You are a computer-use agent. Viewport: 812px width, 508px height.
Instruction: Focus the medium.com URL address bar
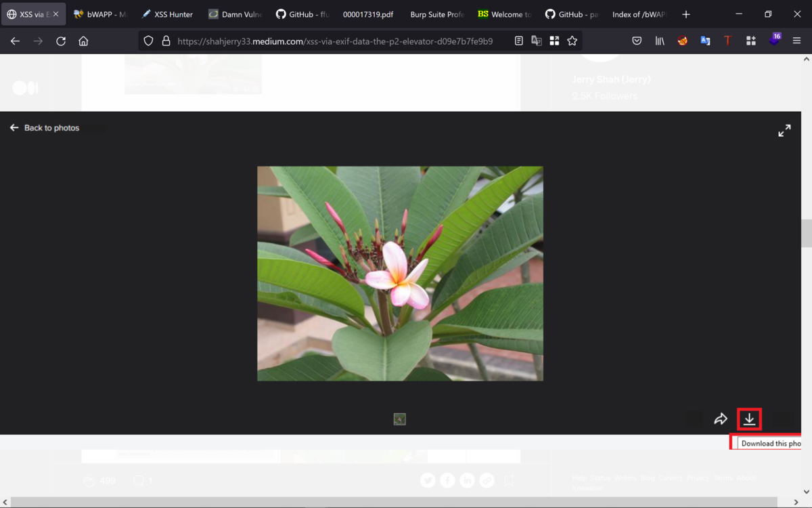(x=335, y=41)
